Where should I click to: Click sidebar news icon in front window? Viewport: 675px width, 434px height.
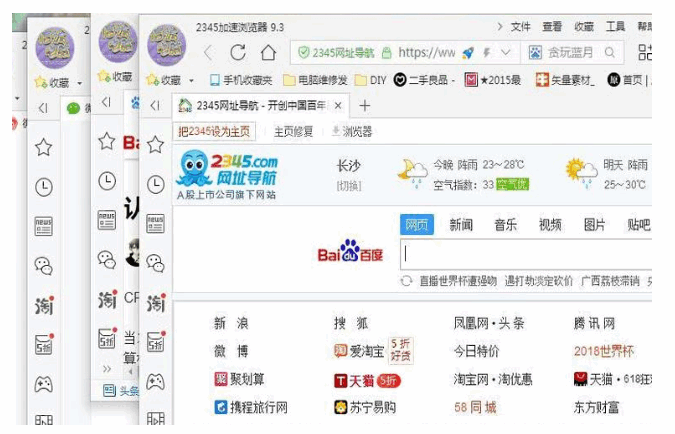pyautogui.click(x=155, y=223)
